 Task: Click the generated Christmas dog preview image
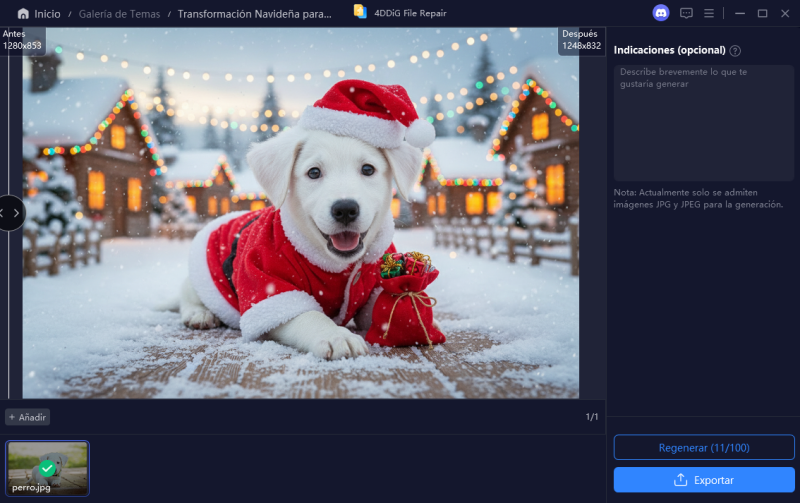(301, 213)
